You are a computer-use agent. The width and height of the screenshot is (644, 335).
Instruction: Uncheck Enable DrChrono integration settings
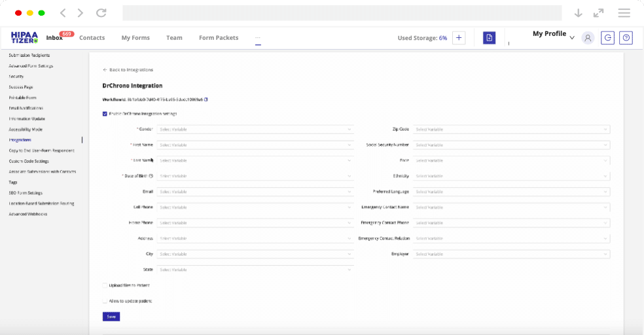(105, 114)
